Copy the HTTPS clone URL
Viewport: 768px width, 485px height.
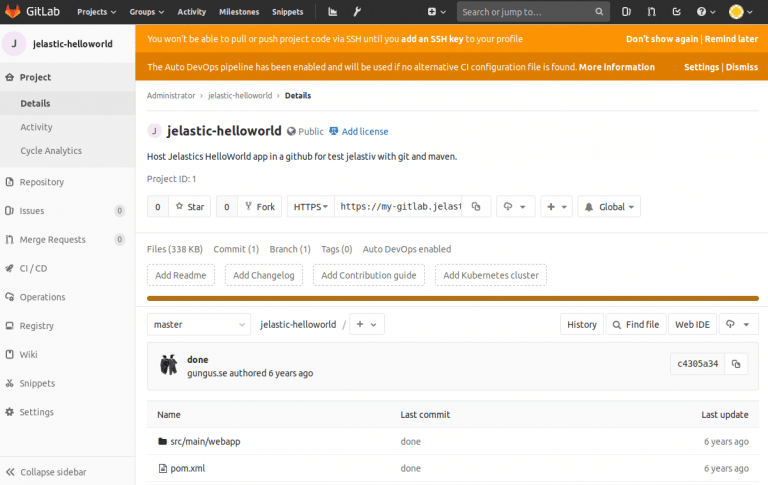pyautogui.click(x=476, y=207)
